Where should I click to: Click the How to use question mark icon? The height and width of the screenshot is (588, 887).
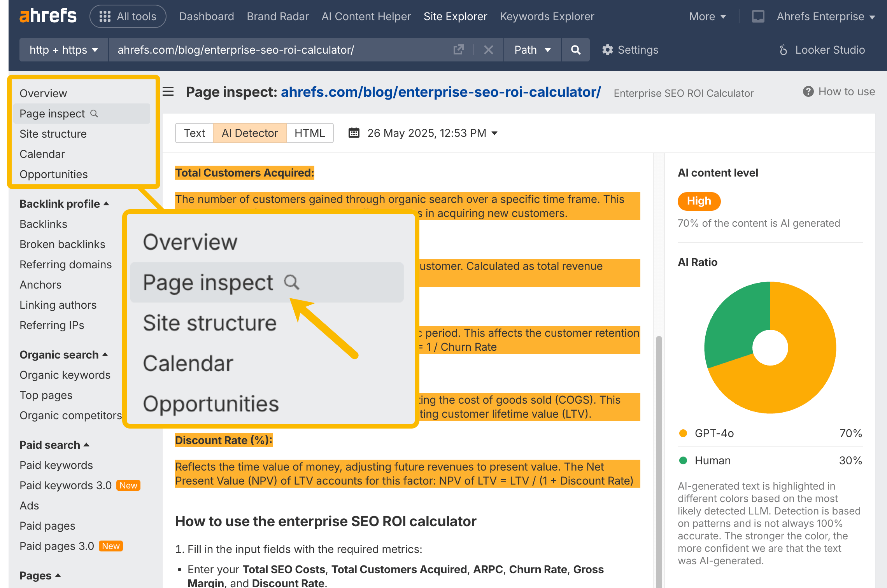tap(808, 92)
